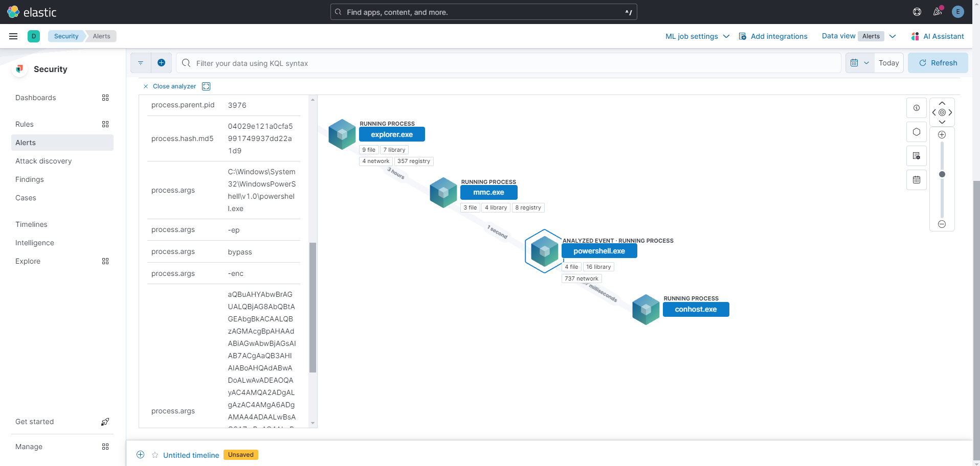Favorite the Untitled timeline with star
Screen dimensions: 980x466
point(155,455)
